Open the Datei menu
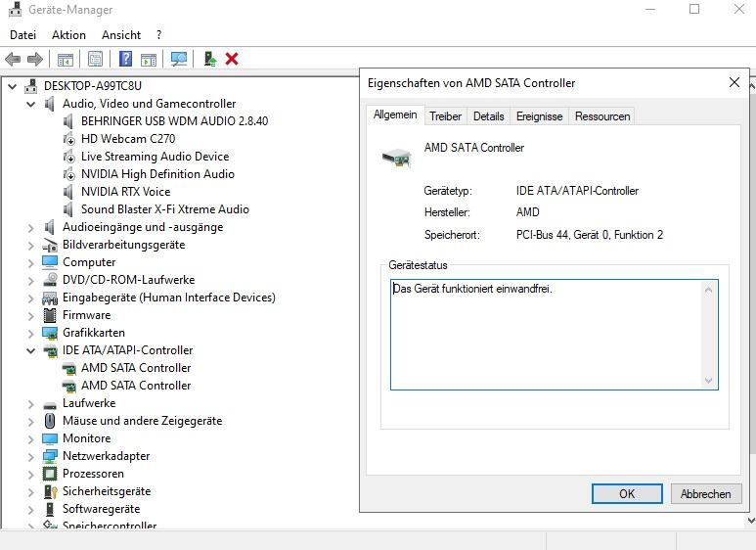 coord(22,35)
